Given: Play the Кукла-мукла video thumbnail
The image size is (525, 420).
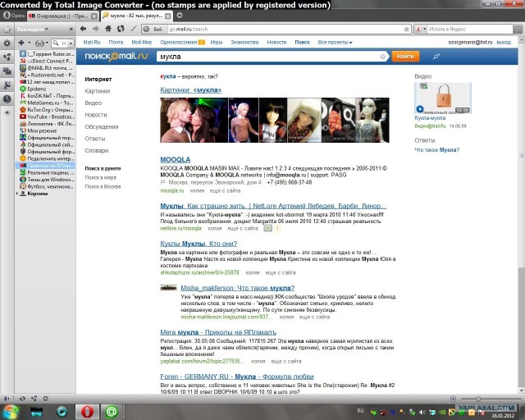Looking at the screenshot, I should point(443,98).
